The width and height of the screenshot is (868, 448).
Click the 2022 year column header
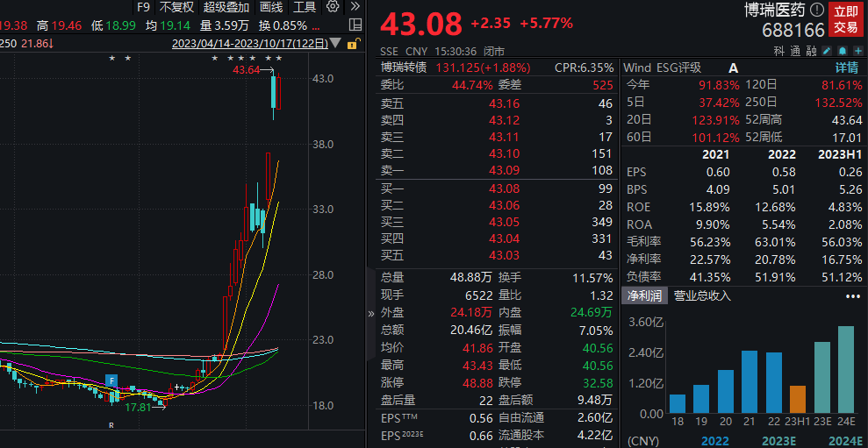[782, 154]
